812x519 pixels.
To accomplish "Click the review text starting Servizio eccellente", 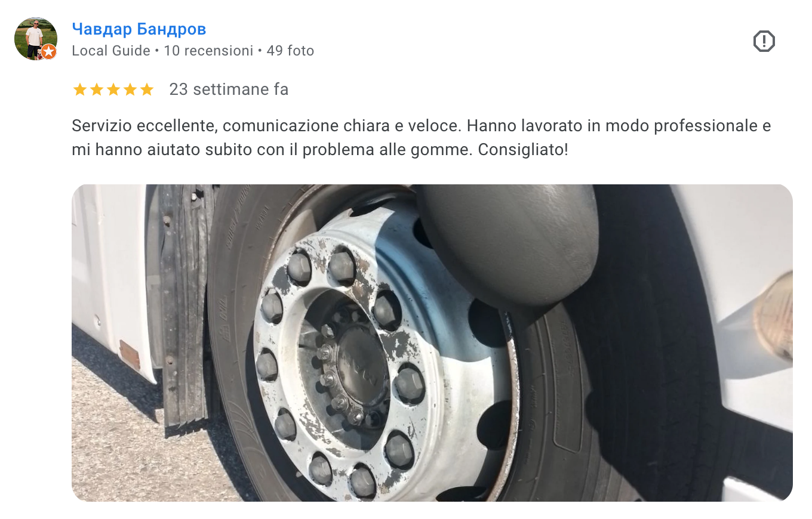I will point(422,138).
